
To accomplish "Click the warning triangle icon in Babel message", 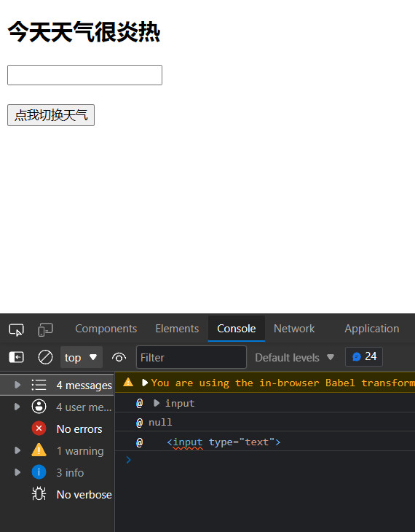I will point(128,383).
